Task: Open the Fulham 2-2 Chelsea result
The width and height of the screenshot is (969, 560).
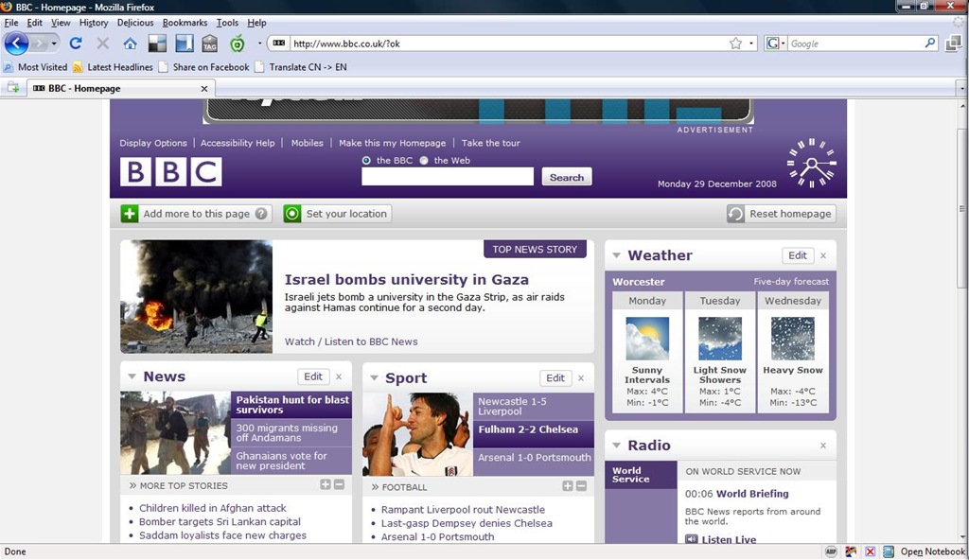Action: [528, 429]
